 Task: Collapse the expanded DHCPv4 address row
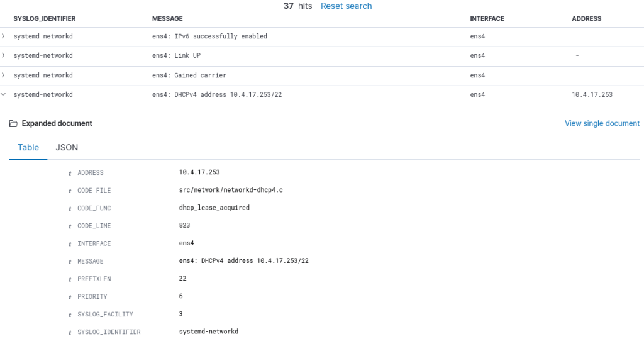coord(4,95)
